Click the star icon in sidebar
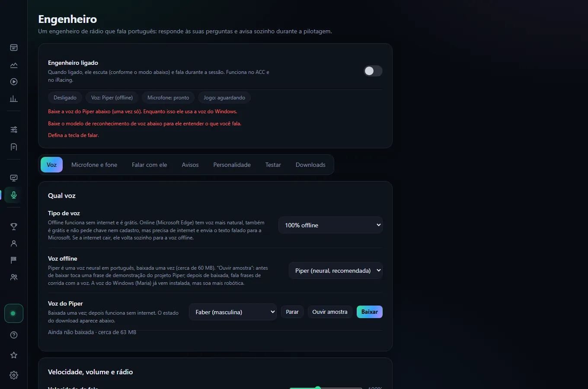 coord(14,355)
